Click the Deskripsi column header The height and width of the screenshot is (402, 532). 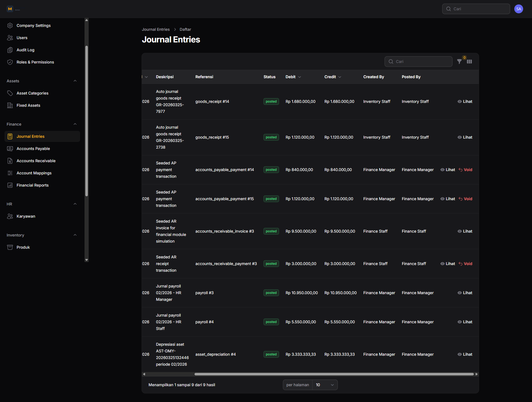tap(165, 77)
